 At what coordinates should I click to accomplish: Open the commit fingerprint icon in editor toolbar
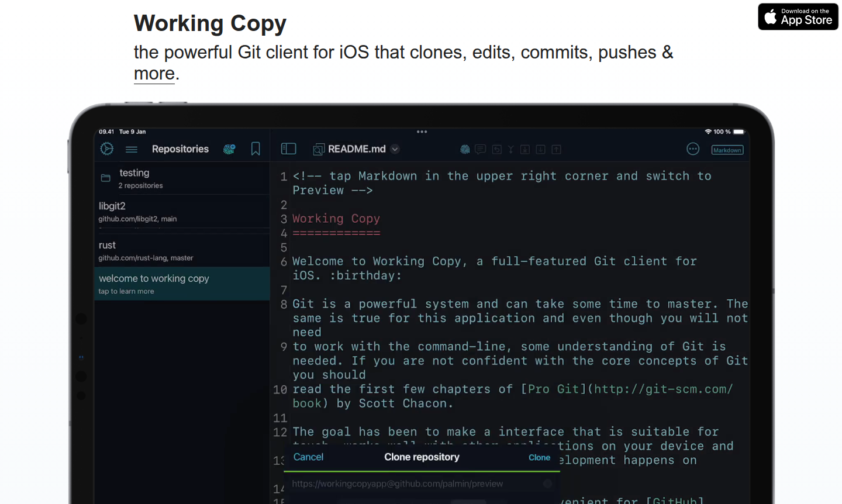465,150
